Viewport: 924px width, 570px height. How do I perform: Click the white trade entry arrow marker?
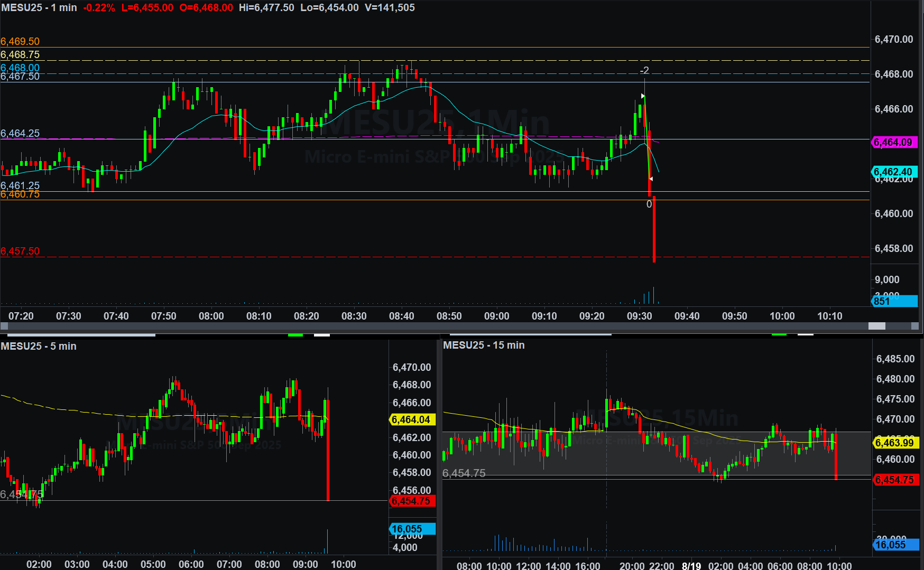(x=643, y=96)
